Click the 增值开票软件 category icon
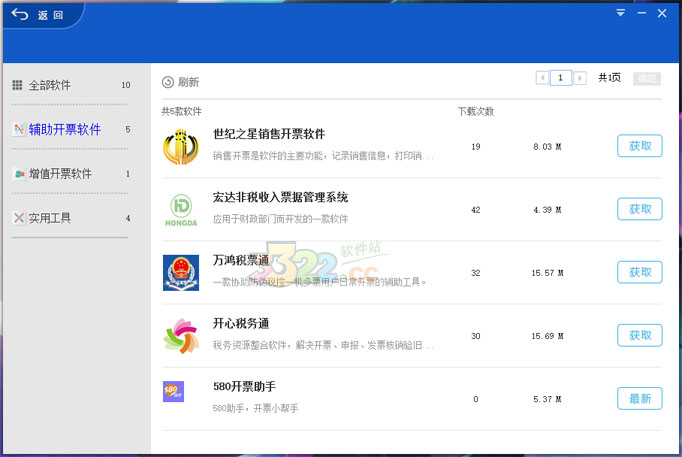Screen dimensions: 682x457 (x=19, y=174)
